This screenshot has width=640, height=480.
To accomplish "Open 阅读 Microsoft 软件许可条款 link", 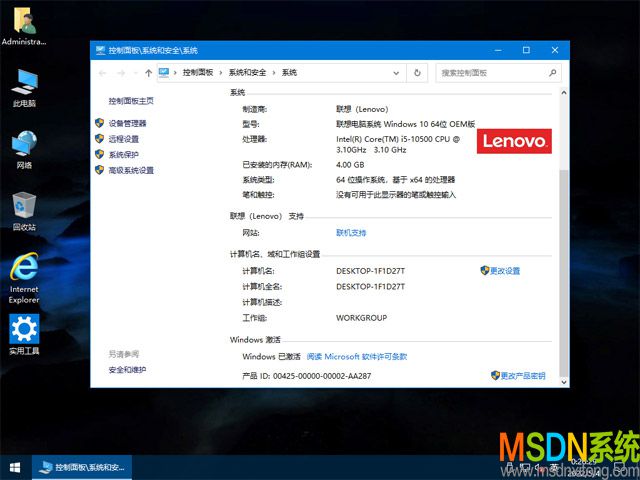I will 357,356.
